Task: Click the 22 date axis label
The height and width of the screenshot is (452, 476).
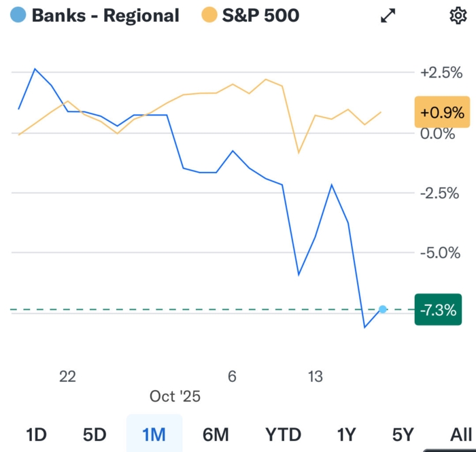Action: 67,376
